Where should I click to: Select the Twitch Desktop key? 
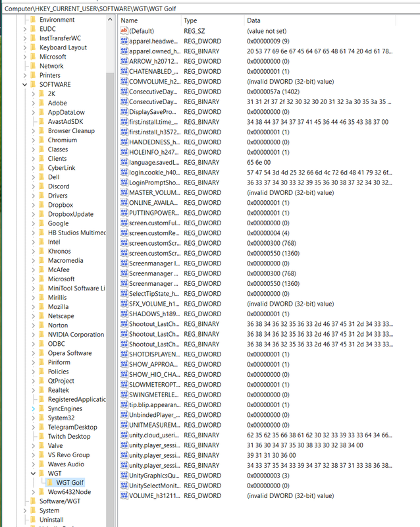69,436
